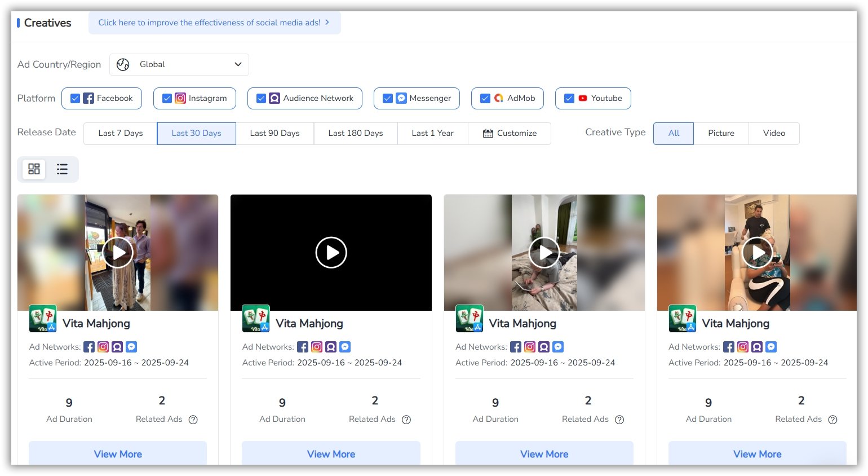868x476 pixels.
Task: Click Audience Network icon on third card
Action: (544, 347)
